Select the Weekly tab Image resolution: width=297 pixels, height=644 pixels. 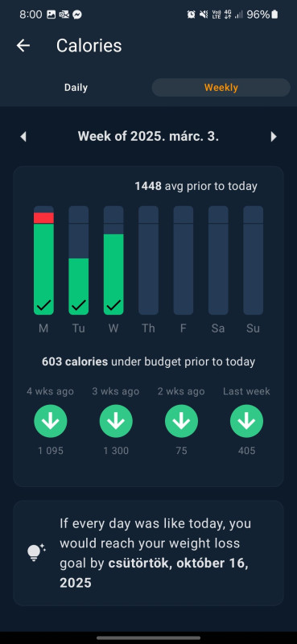pos(221,88)
